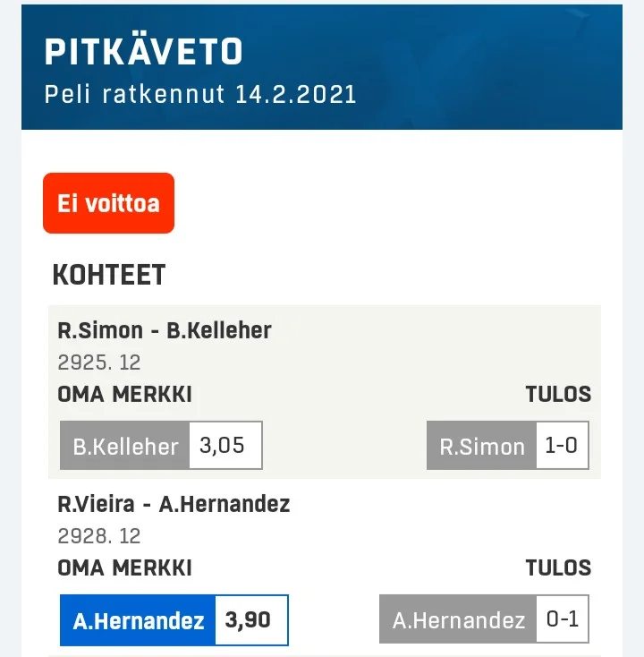Click the event number 2928. 12

pyautogui.click(x=99, y=536)
